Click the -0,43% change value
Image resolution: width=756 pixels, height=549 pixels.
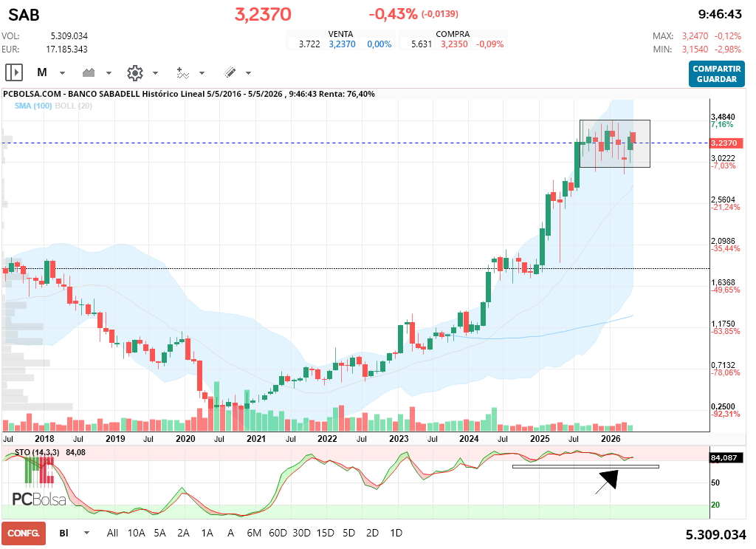coord(393,14)
